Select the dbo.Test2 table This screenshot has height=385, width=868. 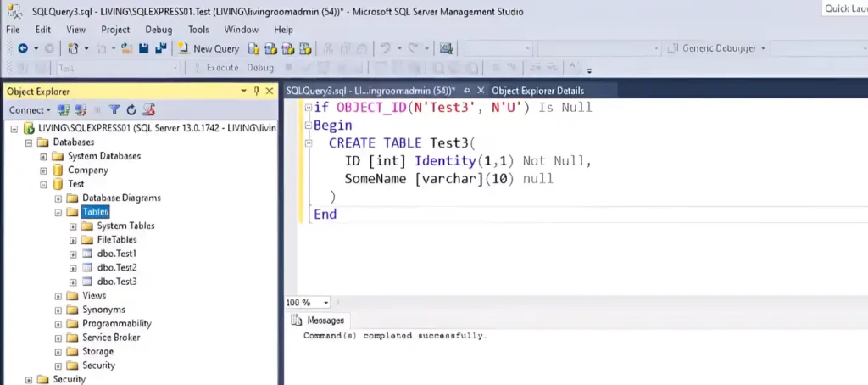[x=117, y=268]
